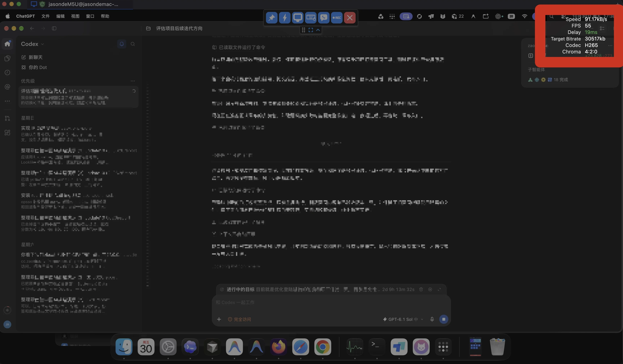Toggle the sidebar panel visibility button
Screen dimensions: 623x364
54,28
